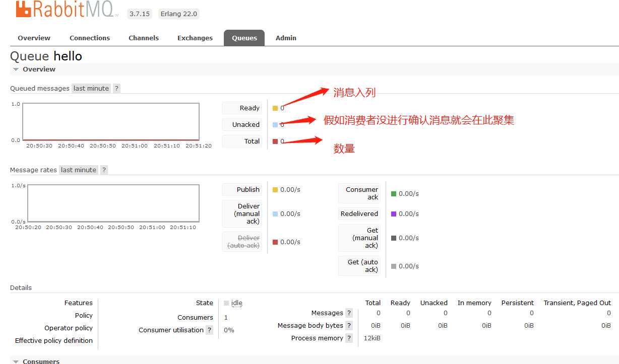Click the yellow Publish rate swatch

coord(275,189)
